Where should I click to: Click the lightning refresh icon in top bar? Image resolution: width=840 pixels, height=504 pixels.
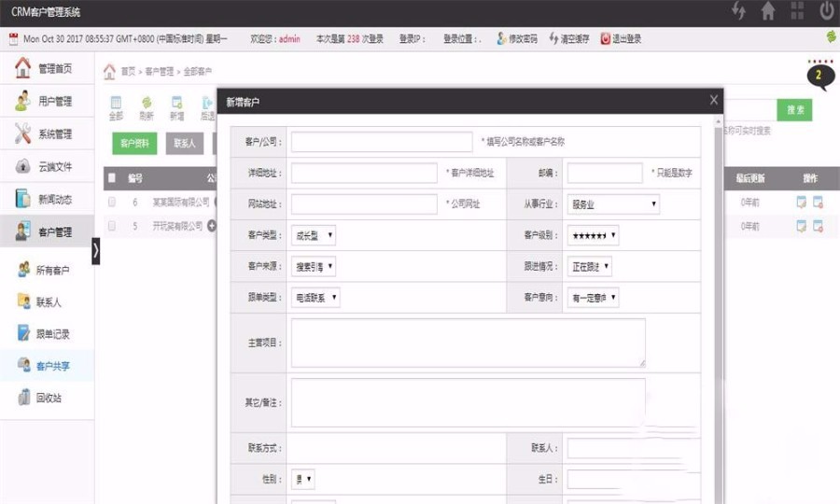click(x=739, y=10)
